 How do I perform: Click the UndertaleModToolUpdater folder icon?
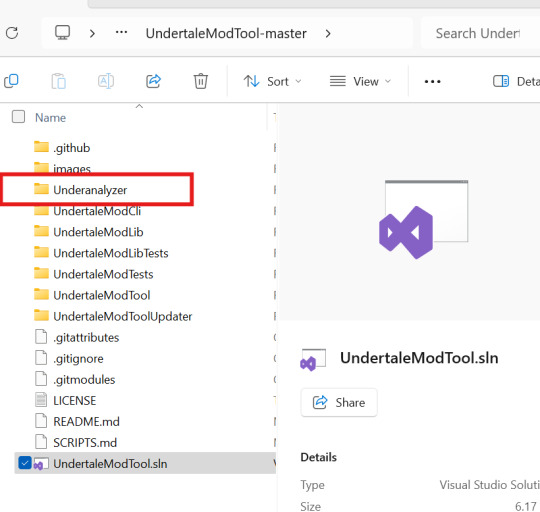(x=41, y=315)
